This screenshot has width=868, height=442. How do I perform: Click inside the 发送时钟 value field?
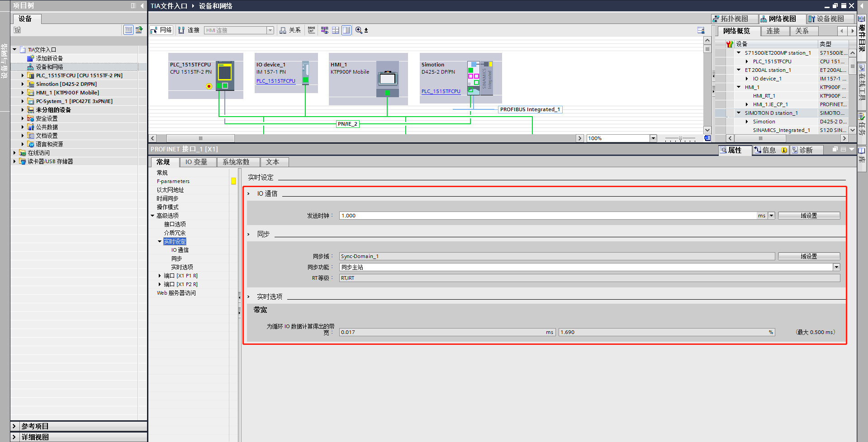click(x=452, y=216)
